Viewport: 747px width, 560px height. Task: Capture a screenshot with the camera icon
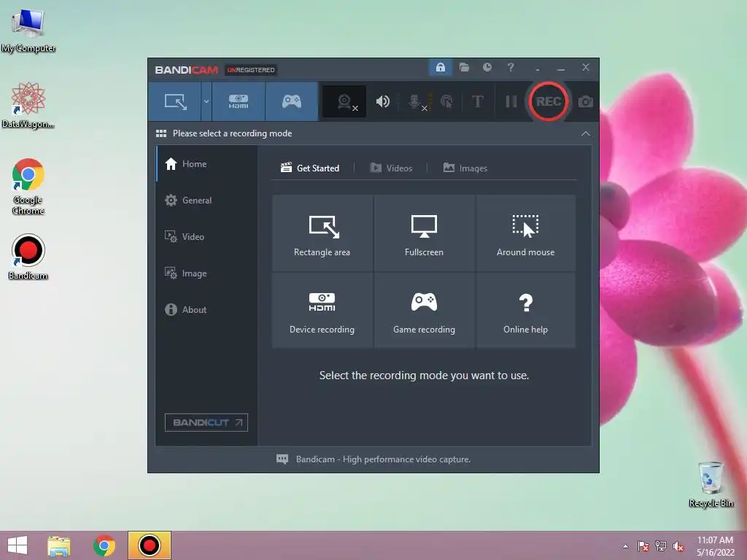point(586,101)
